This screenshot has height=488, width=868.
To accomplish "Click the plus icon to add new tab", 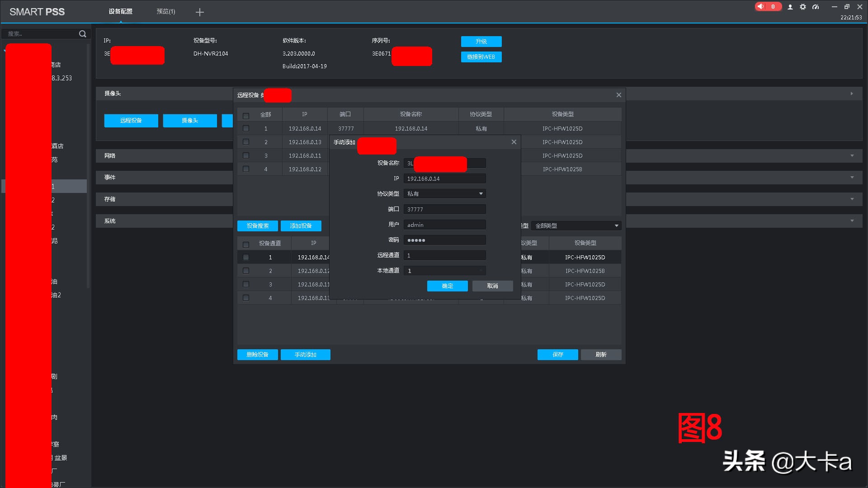I will pos(199,12).
